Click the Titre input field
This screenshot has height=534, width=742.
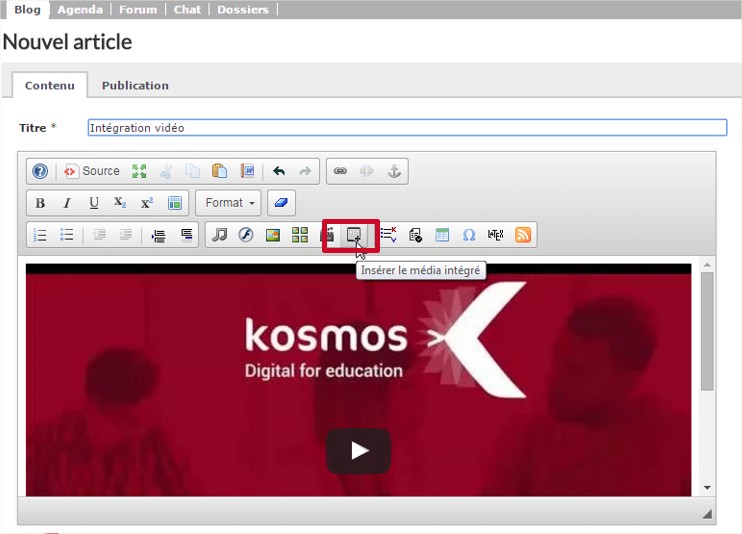(407, 128)
